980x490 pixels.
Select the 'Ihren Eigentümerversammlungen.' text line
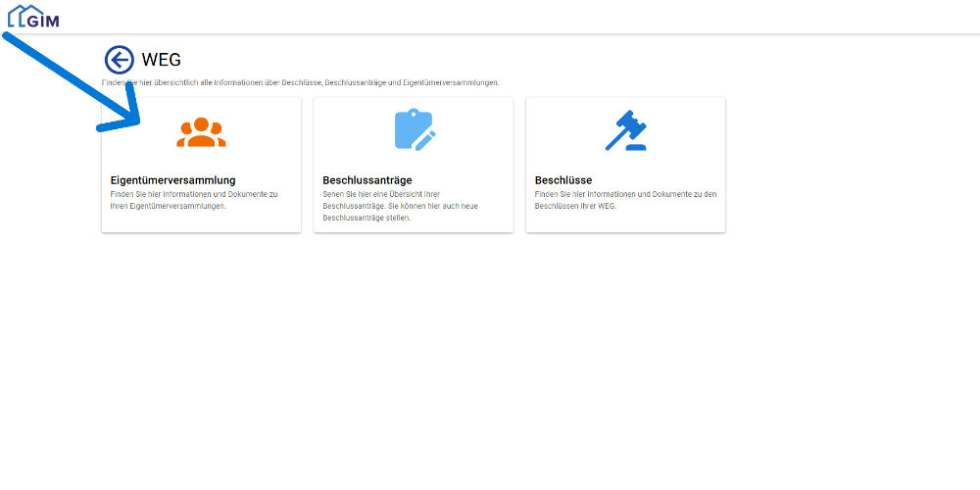point(168,206)
